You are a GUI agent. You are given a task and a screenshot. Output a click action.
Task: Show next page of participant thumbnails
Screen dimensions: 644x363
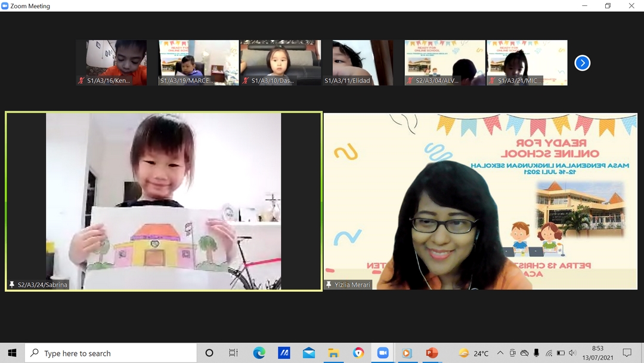tap(582, 63)
